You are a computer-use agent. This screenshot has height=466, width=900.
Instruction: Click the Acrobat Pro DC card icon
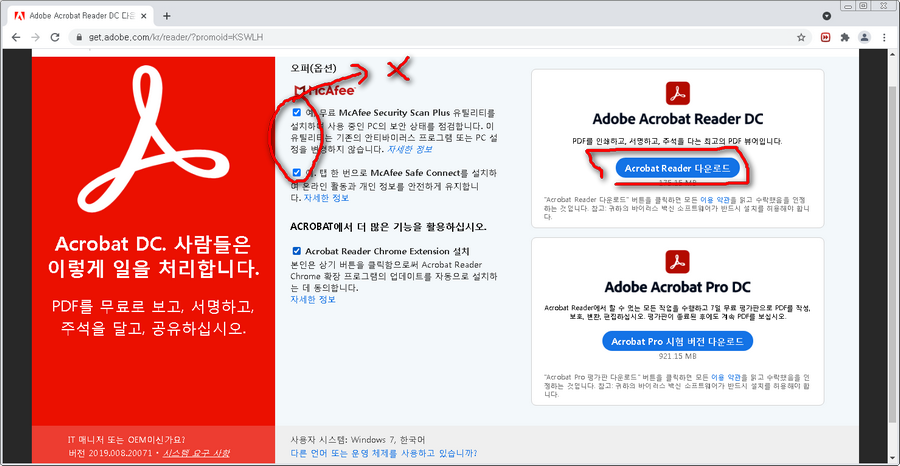click(677, 261)
